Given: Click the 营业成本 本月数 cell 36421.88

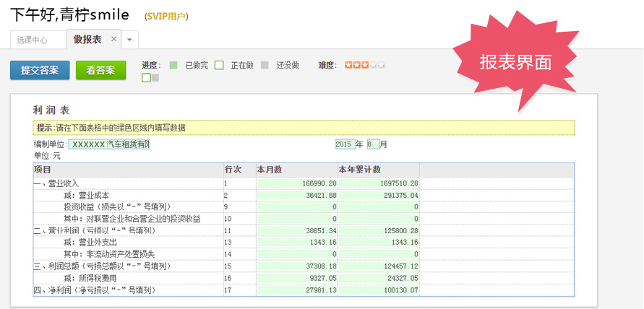Looking at the screenshot, I should click(x=297, y=196).
